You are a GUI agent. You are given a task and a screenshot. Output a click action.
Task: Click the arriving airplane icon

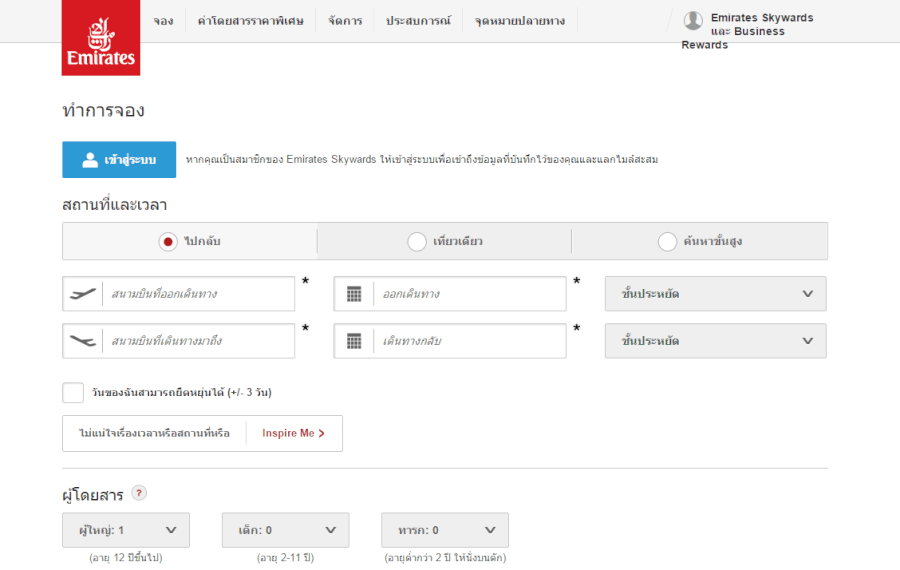tap(84, 341)
